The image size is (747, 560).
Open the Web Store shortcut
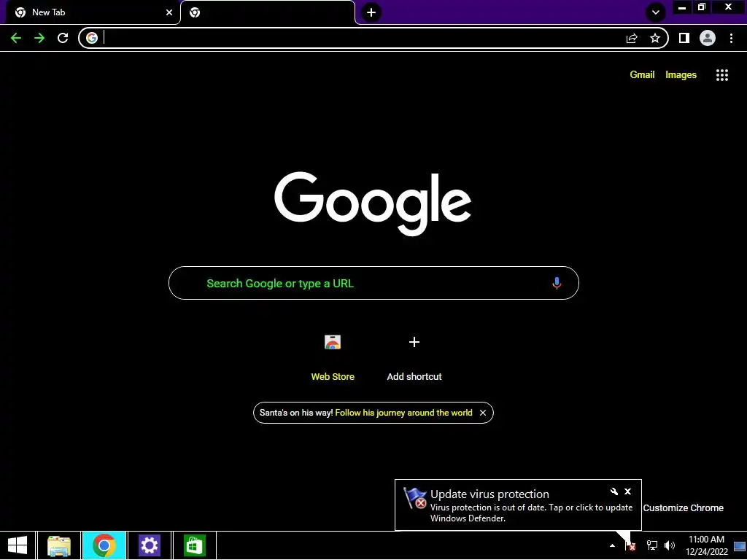tap(333, 356)
